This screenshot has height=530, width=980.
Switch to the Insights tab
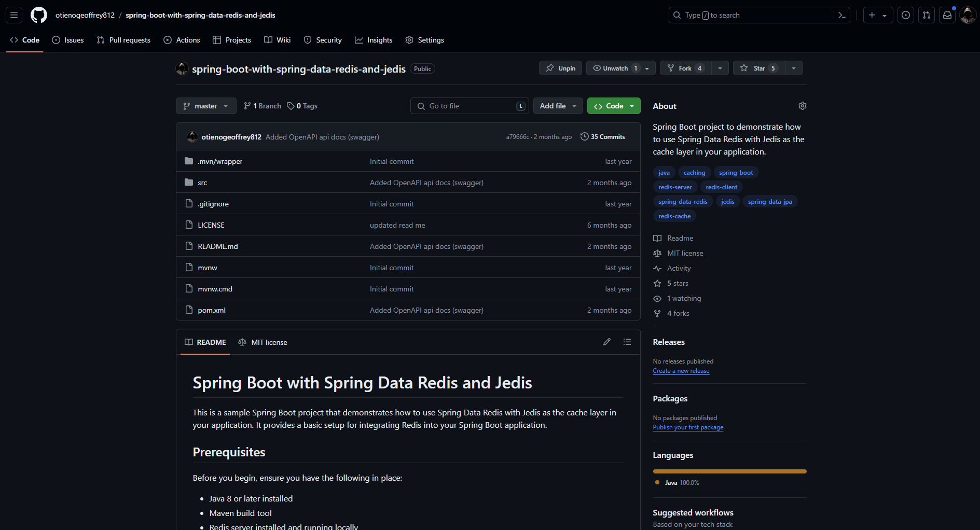(374, 40)
